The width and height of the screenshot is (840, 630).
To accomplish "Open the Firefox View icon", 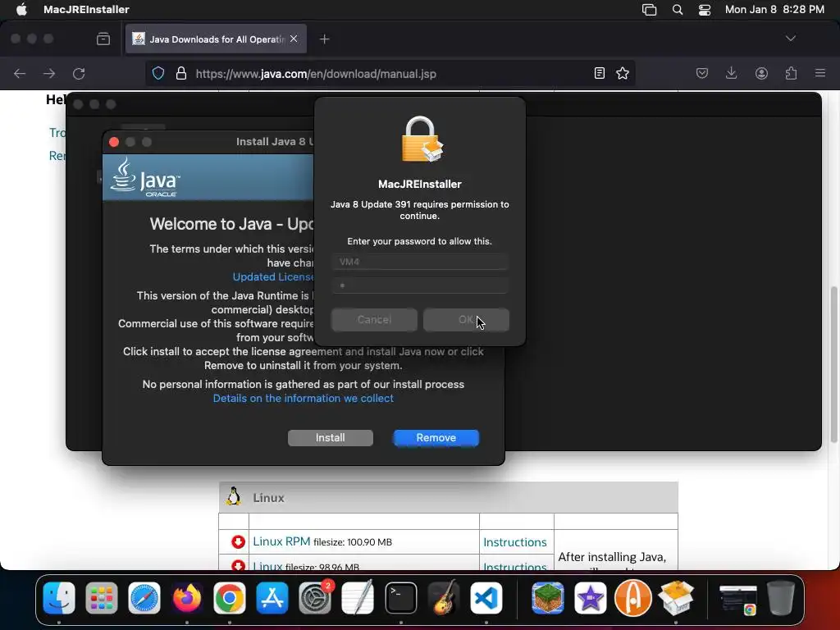I will point(103,39).
